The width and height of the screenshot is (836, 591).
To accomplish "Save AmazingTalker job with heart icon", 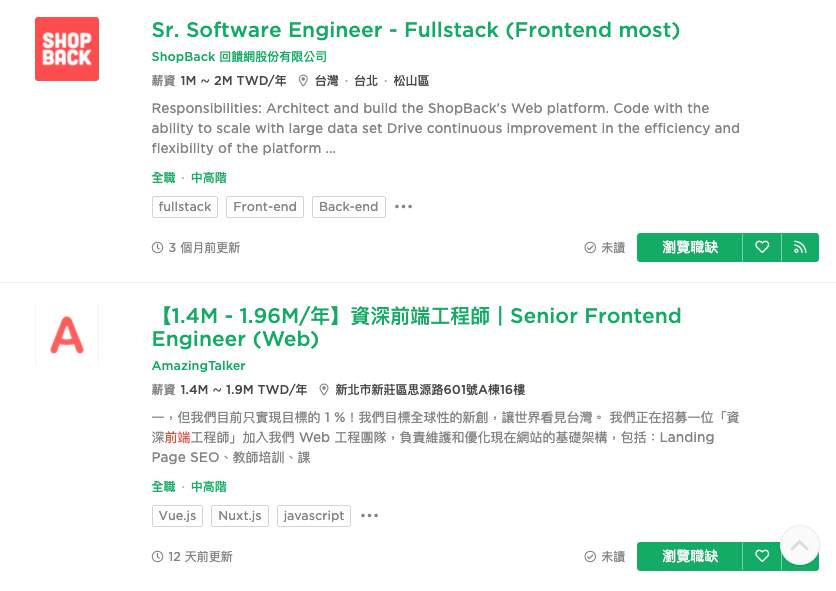I will pos(762,556).
